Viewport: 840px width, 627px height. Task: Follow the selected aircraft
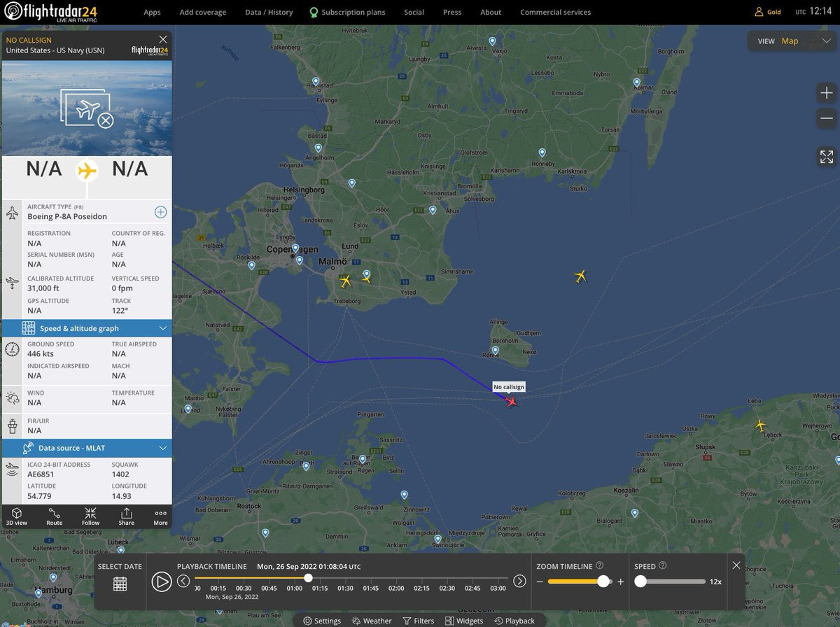(90, 516)
